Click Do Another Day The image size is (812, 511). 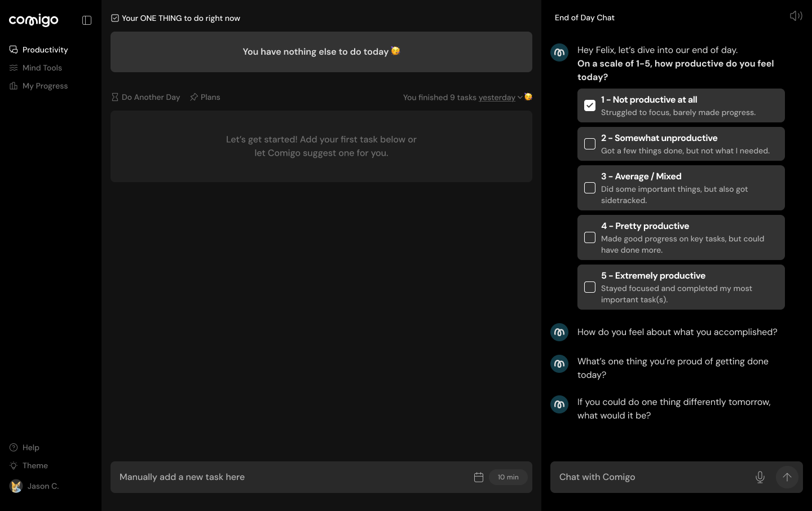click(146, 97)
